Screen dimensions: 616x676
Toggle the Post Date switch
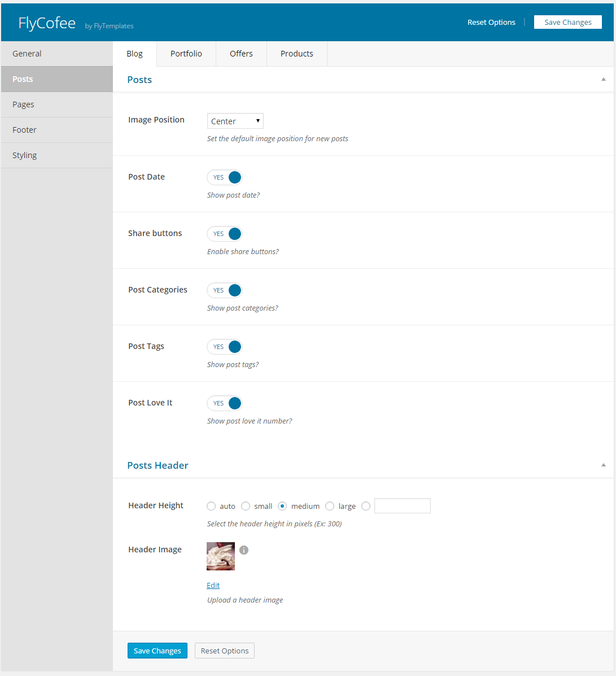pyautogui.click(x=225, y=177)
